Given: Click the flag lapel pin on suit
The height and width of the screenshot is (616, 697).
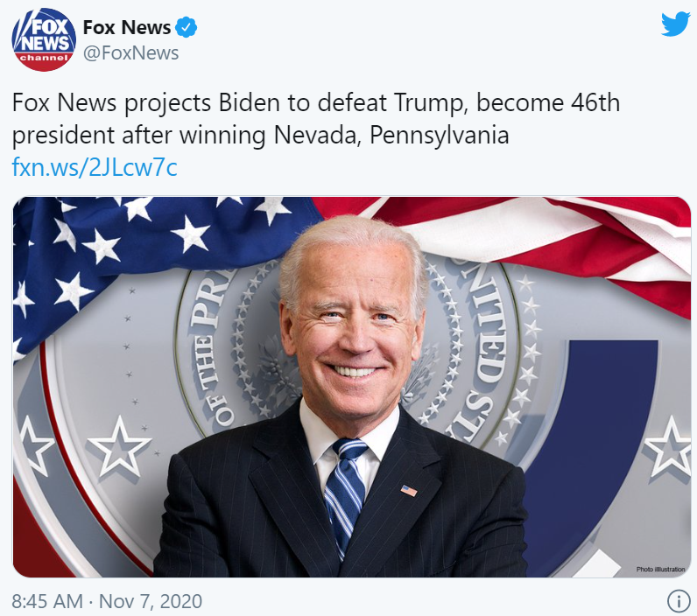Looking at the screenshot, I should click(409, 490).
